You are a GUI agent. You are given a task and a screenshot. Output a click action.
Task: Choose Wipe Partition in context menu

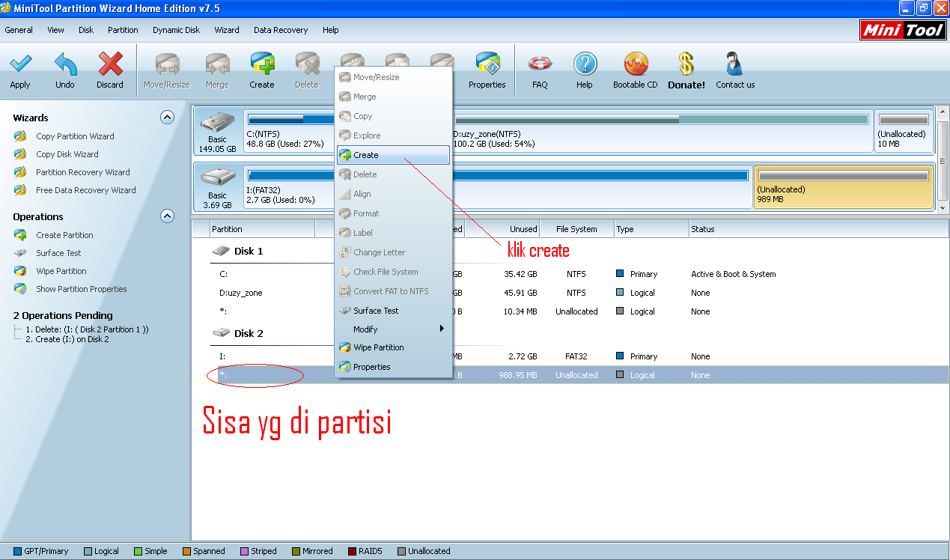393,347
